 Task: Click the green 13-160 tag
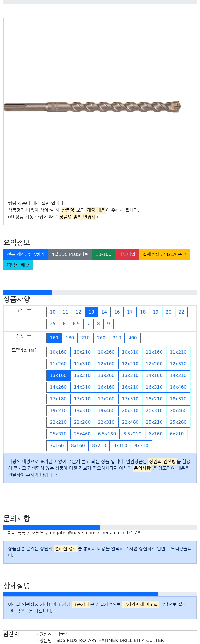click(103, 254)
